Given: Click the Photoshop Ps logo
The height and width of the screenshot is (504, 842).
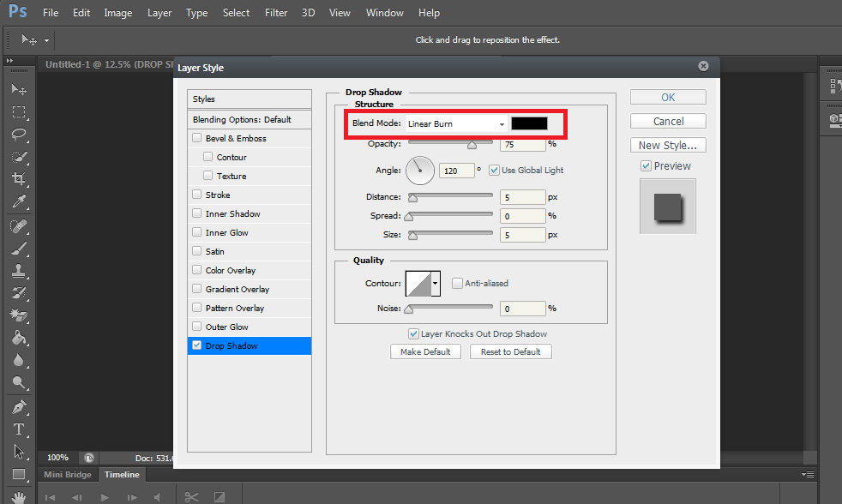Looking at the screenshot, I should [18, 11].
